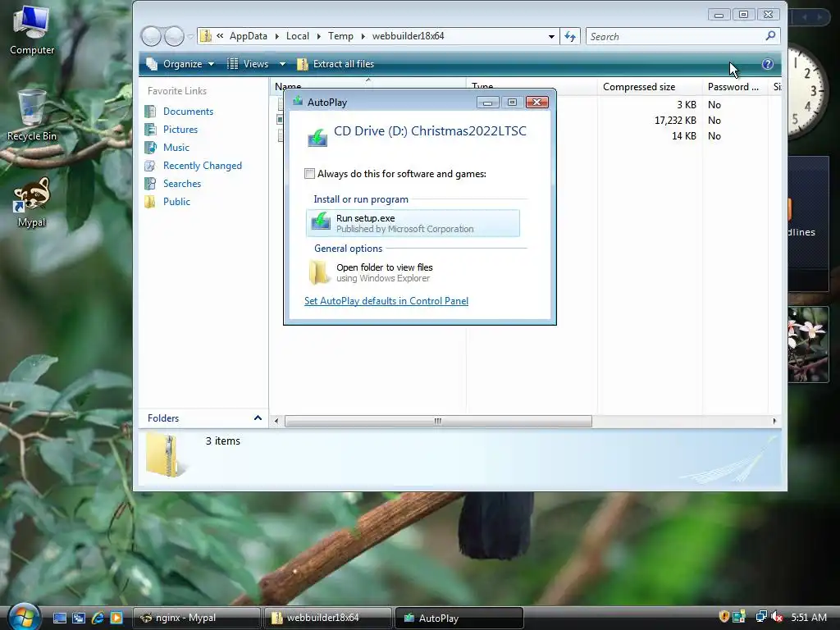Open the Computer desktop icon

coord(32,30)
